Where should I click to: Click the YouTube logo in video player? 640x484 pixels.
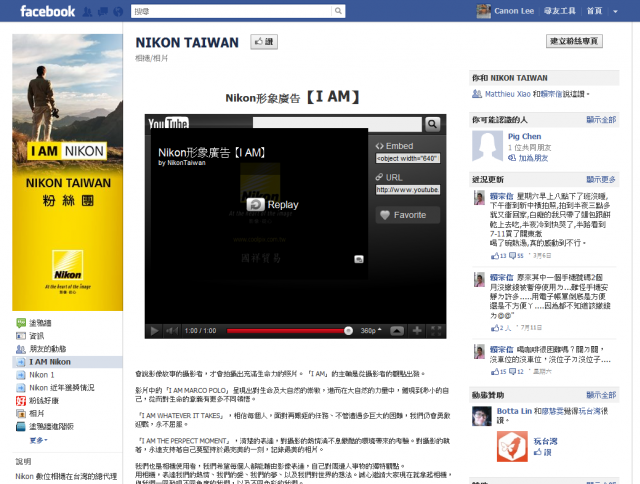[168, 123]
